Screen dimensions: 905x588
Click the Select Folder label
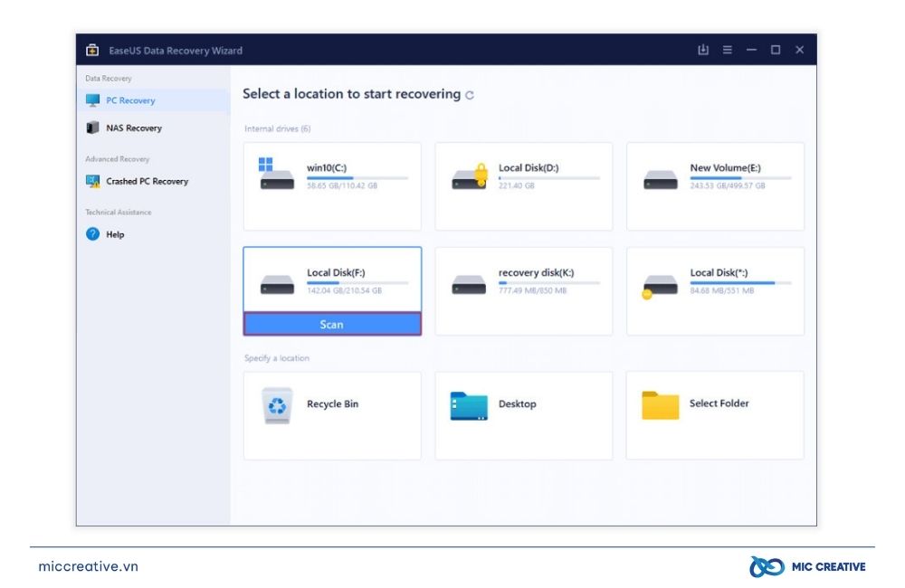[719, 403]
